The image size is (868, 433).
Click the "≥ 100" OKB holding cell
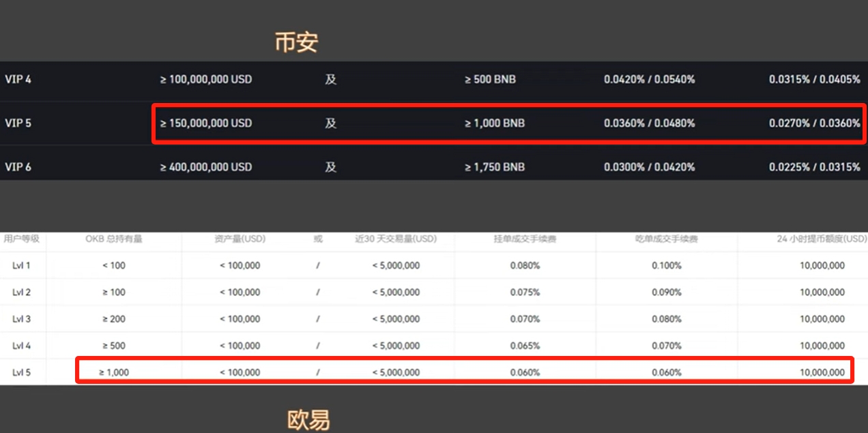click(114, 292)
